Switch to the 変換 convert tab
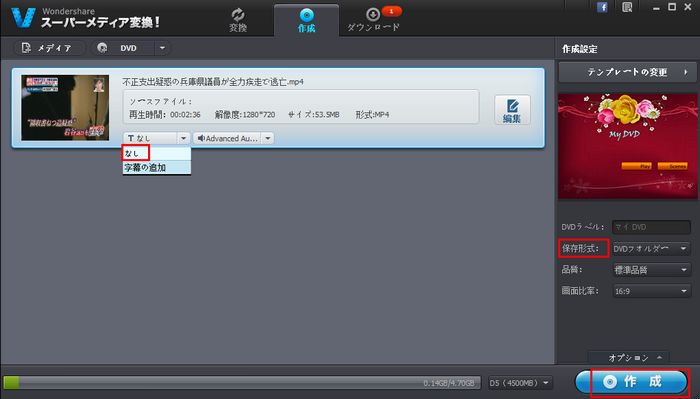Screen dimensions: 700x399 pos(238,20)
